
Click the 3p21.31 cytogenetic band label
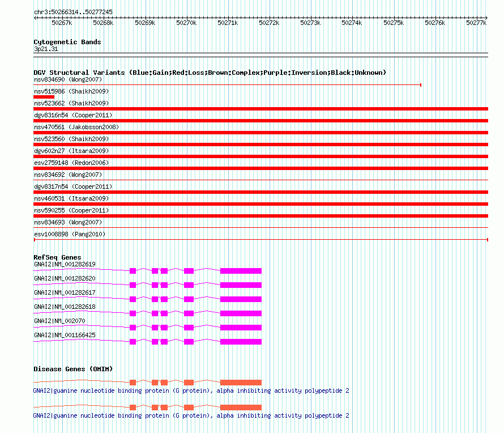tap(46, 49)
